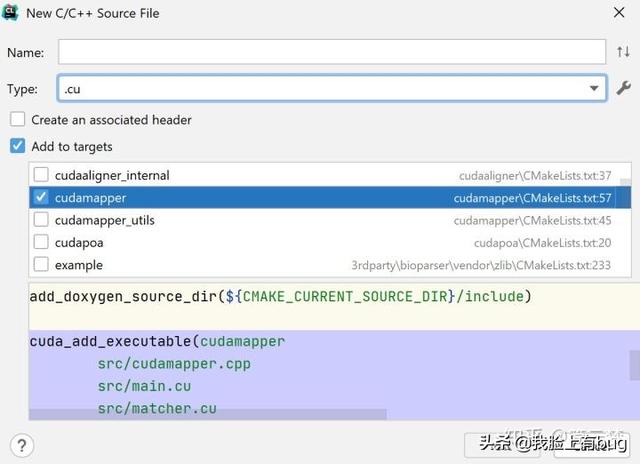
Task: Close the New C/C++ Source File dialog
Action: click(x=621, y=14)
